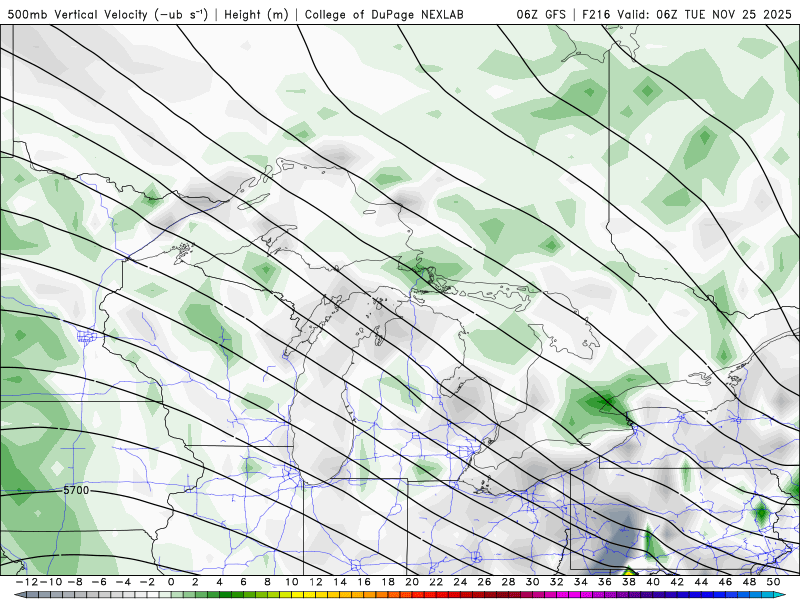The width and height of the screenshot is (800, 600).
Task: Click the '4' color scale value
Action: click(219, 582)
